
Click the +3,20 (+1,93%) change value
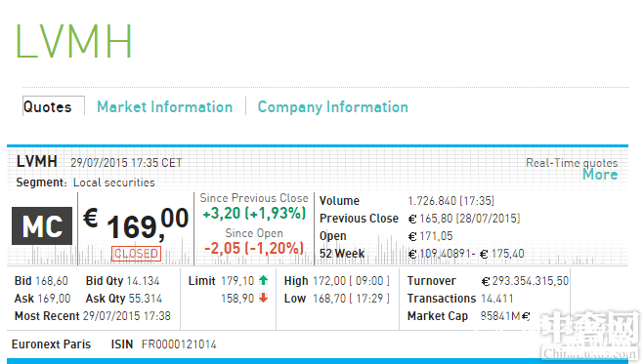[x=254, y=214]
